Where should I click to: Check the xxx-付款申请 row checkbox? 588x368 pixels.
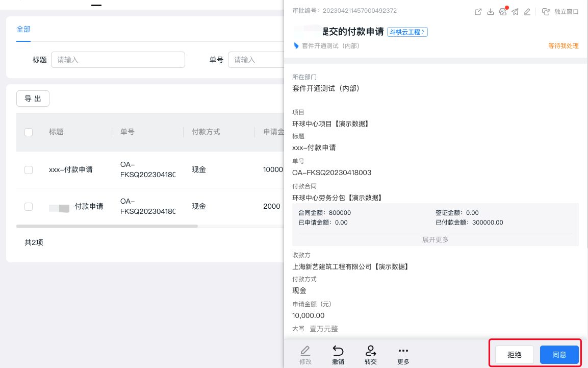tap(29, 170)
